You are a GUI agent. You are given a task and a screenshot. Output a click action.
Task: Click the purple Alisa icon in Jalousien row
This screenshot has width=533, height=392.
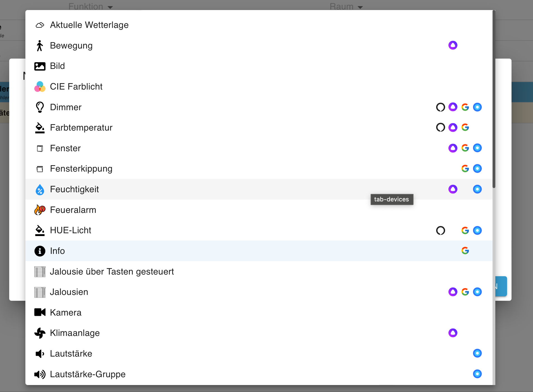[453, 292]
